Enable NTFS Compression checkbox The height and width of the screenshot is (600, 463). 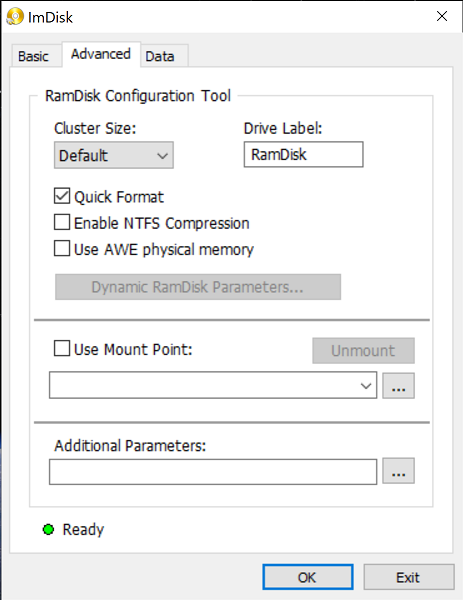[62, 222]
